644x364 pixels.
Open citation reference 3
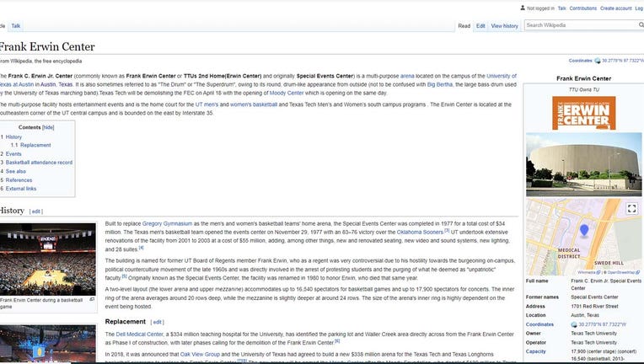click(447, 231)
